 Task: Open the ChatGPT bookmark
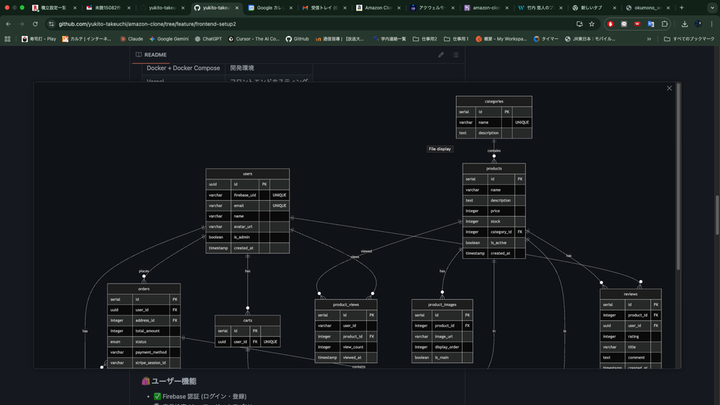[210, 38]
